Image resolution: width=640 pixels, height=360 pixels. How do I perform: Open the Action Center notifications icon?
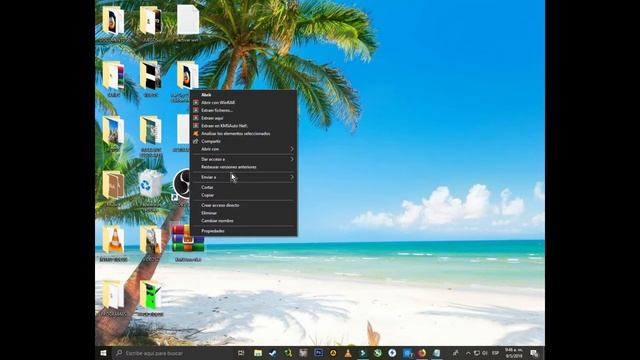click(534, 353)
